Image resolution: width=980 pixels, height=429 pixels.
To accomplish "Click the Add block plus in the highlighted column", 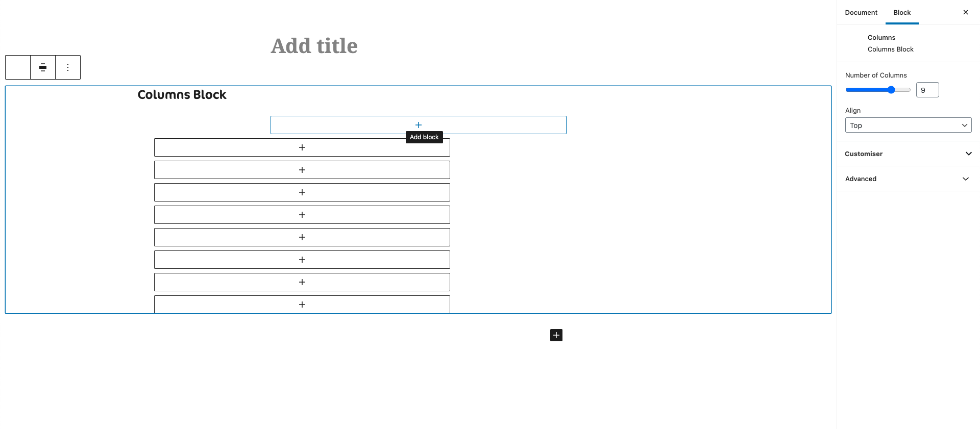I will (x=419, y=124).
